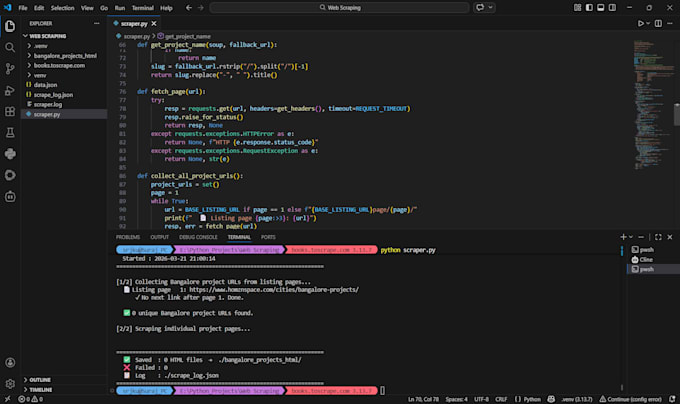The image size is (680, 404).
Task: Click the .venv (3.13.7) interpreter selector
Action: pos(577,399)
